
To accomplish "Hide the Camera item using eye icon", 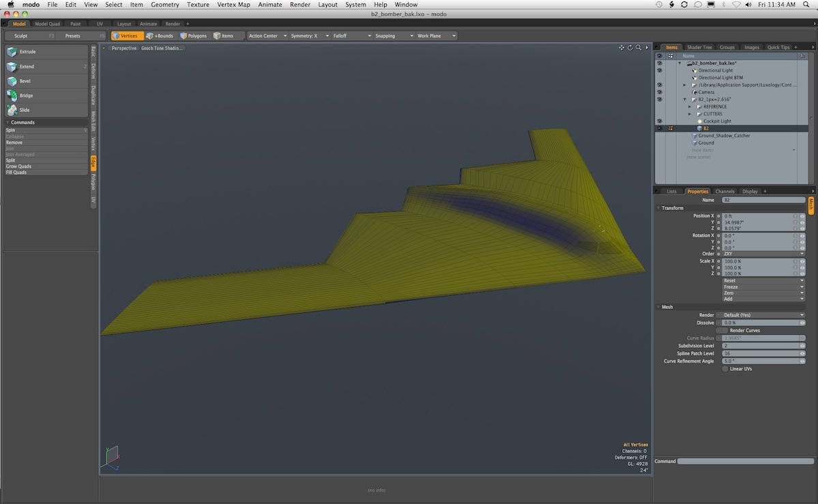I will coord(659,92).
